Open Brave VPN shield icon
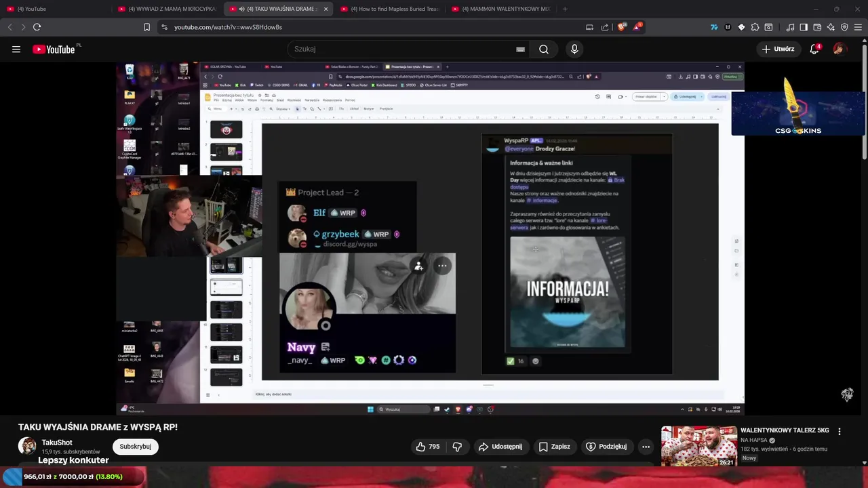 tap(844, 27)
